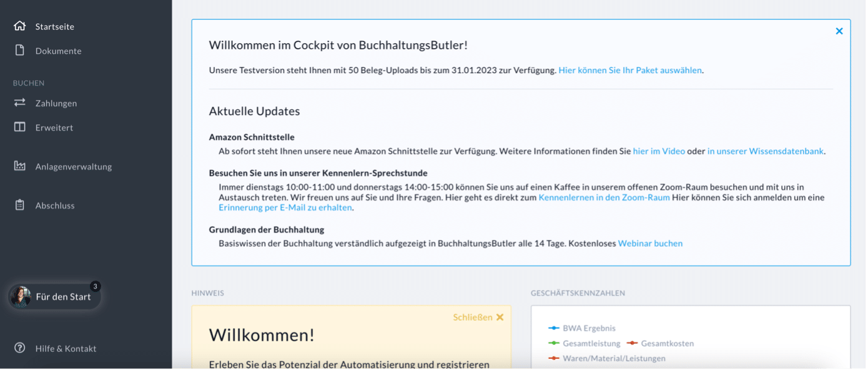868x370 pixels.
Task: Open the 'hier im Video' link
Action: 659,151
